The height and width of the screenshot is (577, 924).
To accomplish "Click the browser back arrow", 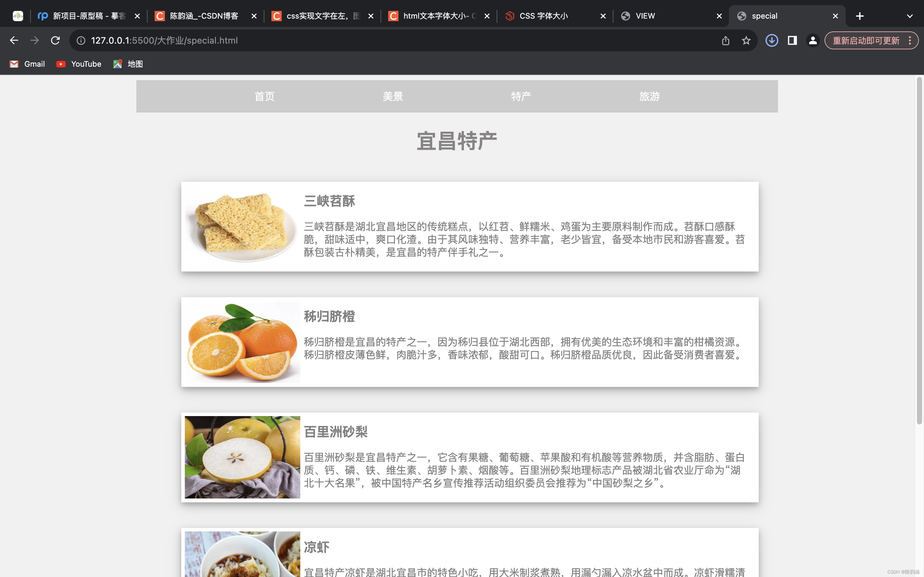I will [14, 40].
